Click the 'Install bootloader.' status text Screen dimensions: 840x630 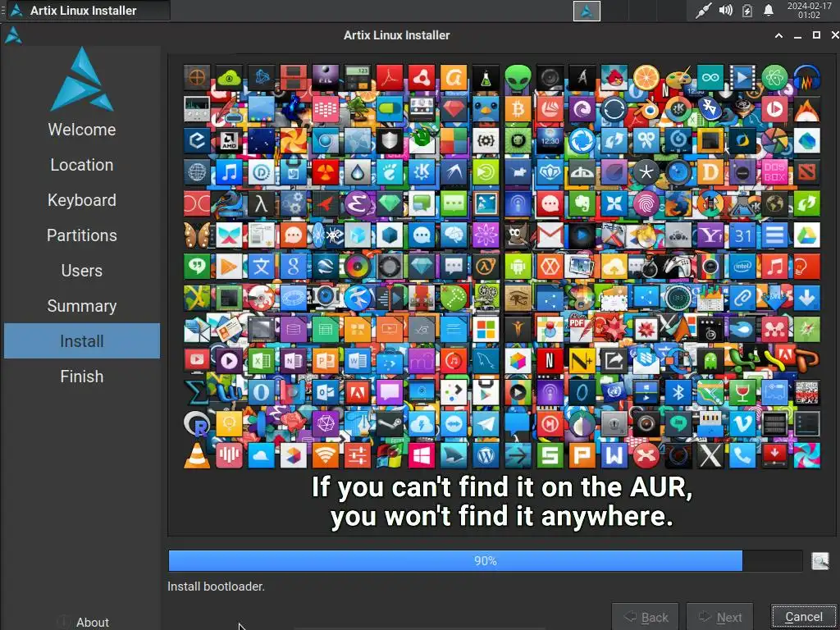pos(217,587)
